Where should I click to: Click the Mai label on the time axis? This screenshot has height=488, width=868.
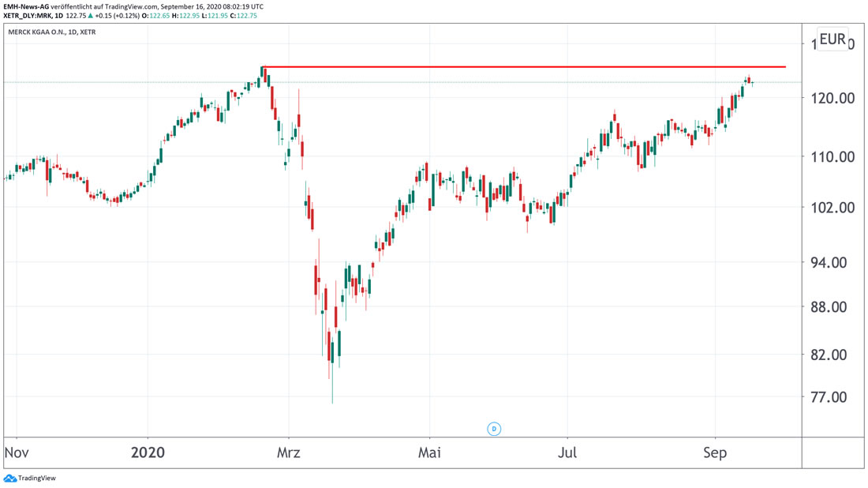(429, 453)
